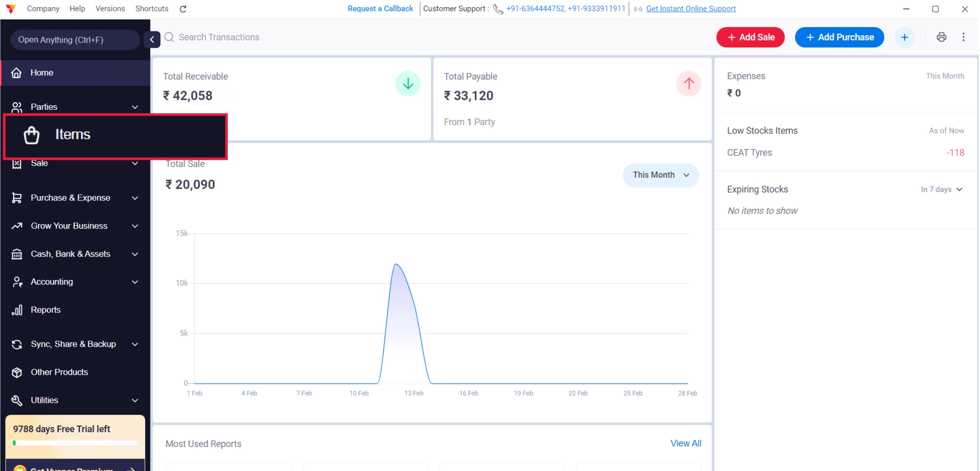Collapse sidebar using the left chevron button

coord(152,39)
